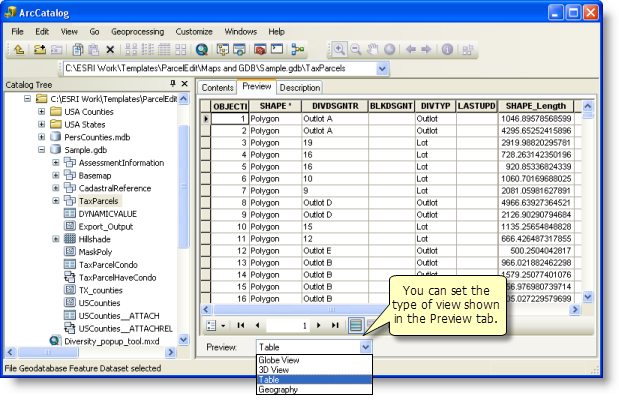Open the Search window icon
This screenshot has width=619, height=405.
(x=239, y=50)
